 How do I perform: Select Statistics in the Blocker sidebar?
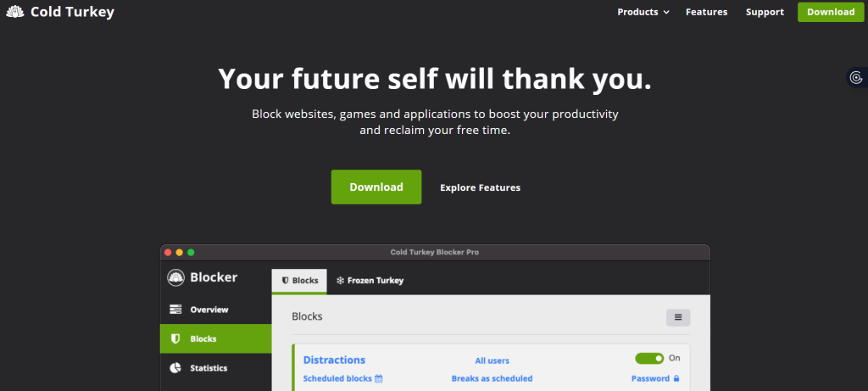(216, 368)
